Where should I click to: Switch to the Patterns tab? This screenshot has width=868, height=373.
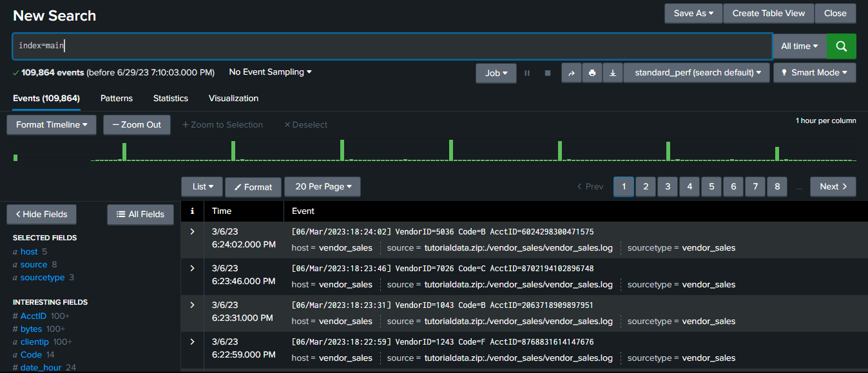(x=117, y=99)
